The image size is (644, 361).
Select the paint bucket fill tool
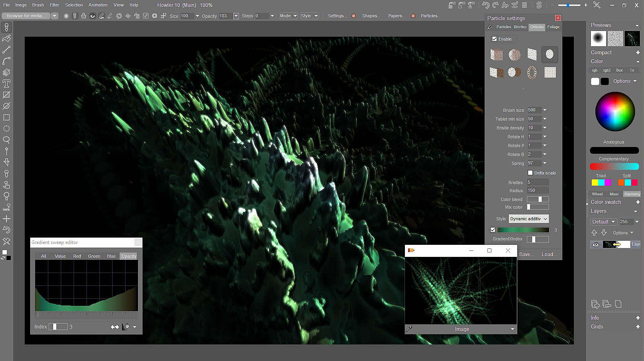click(6, 72)
